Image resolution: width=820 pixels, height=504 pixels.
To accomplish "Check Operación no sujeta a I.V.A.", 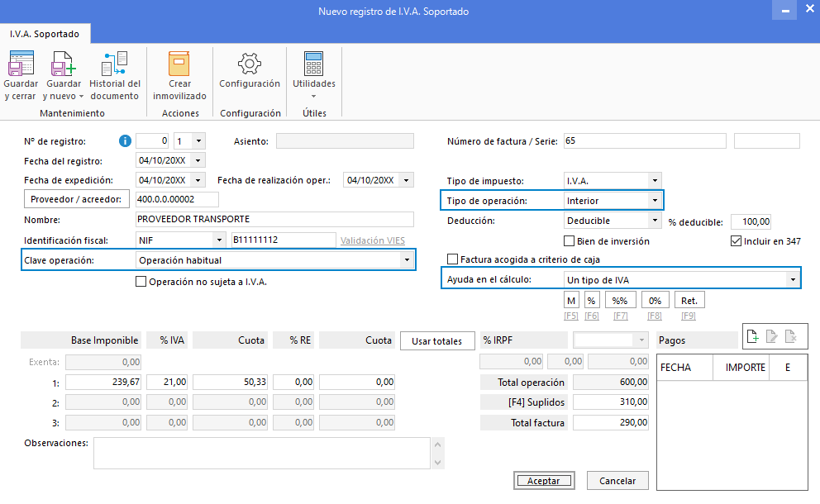I will [141, 282].
